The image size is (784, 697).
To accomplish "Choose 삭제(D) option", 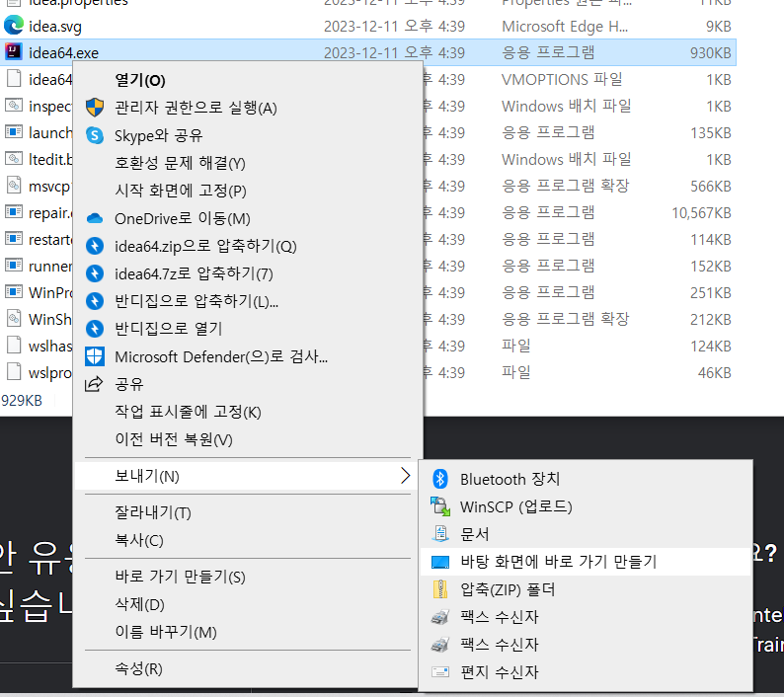I will (x=139, y=604).
